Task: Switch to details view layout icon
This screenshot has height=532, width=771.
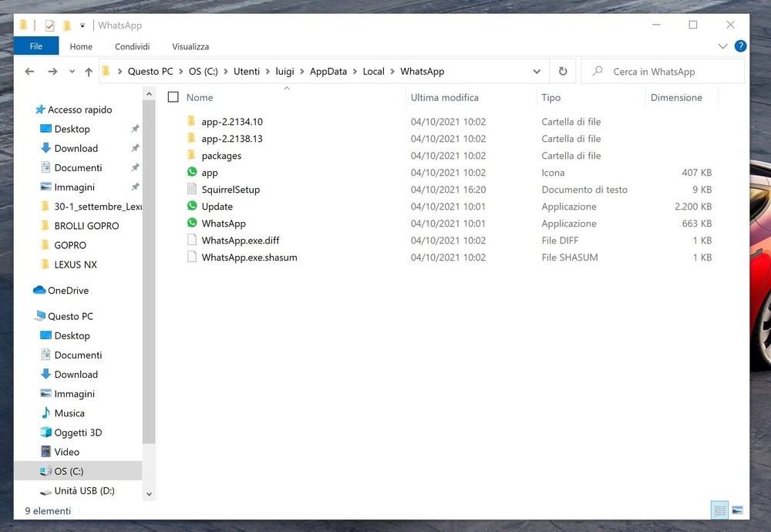Action: tap(720, 510)
